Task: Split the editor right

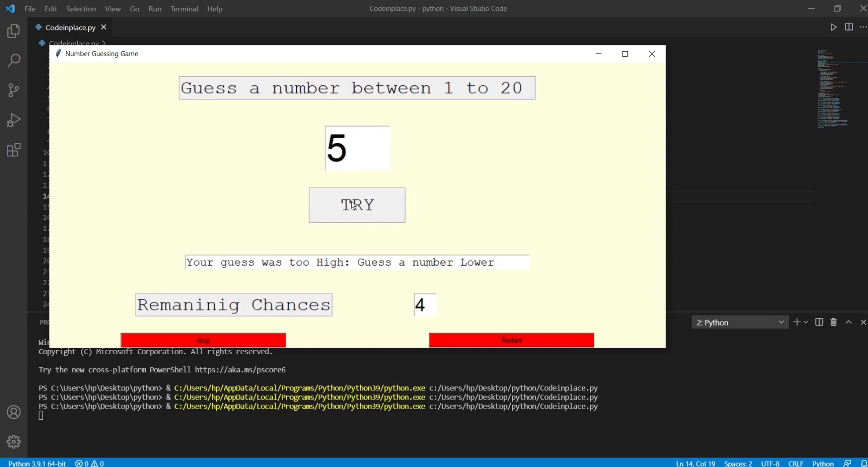Action: [849, 27]
